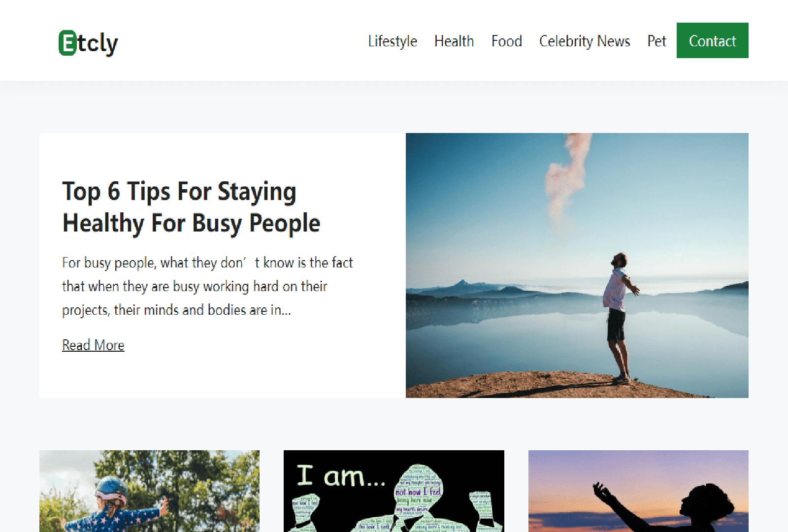Click the 'not how I feel' text in image

point(418,491)
